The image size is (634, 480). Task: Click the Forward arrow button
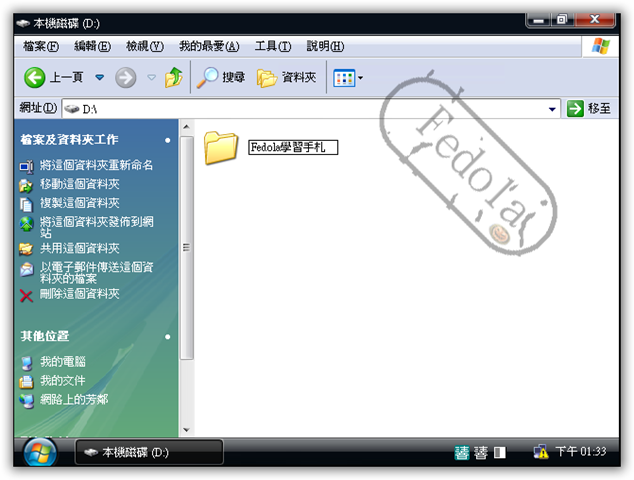(x=126, y=77)
